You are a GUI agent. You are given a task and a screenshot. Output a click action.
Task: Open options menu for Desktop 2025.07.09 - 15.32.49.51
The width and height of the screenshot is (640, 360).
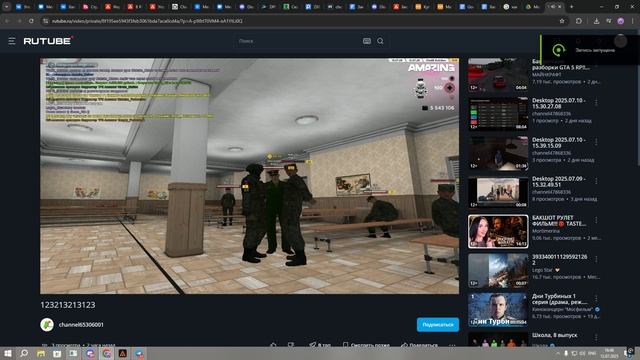point(596,181)
